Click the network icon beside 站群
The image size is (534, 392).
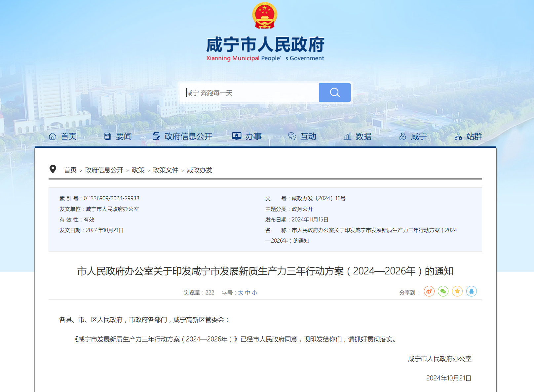coord(458,136)
